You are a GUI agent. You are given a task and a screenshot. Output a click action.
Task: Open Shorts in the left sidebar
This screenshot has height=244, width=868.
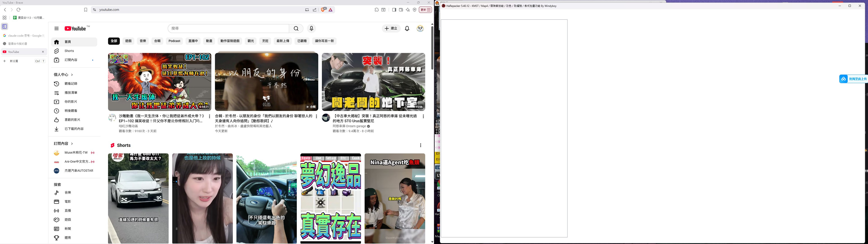point(69,51)
